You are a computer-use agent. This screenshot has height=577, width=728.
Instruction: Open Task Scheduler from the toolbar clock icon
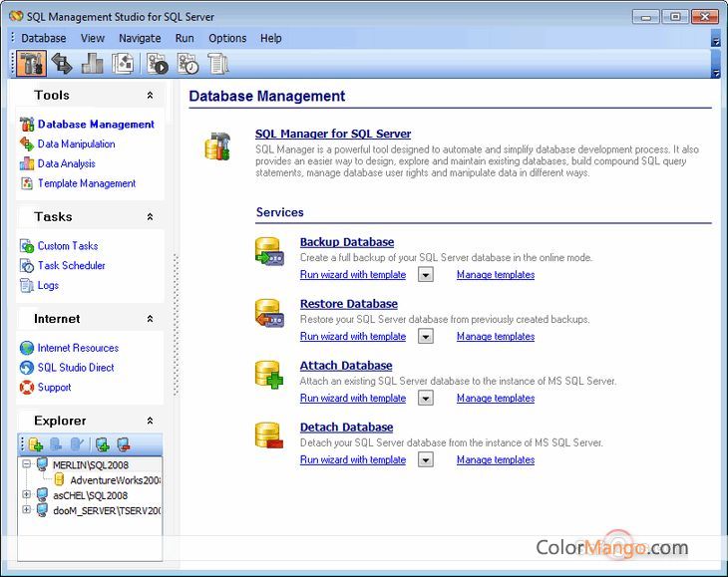click(188, 64)
